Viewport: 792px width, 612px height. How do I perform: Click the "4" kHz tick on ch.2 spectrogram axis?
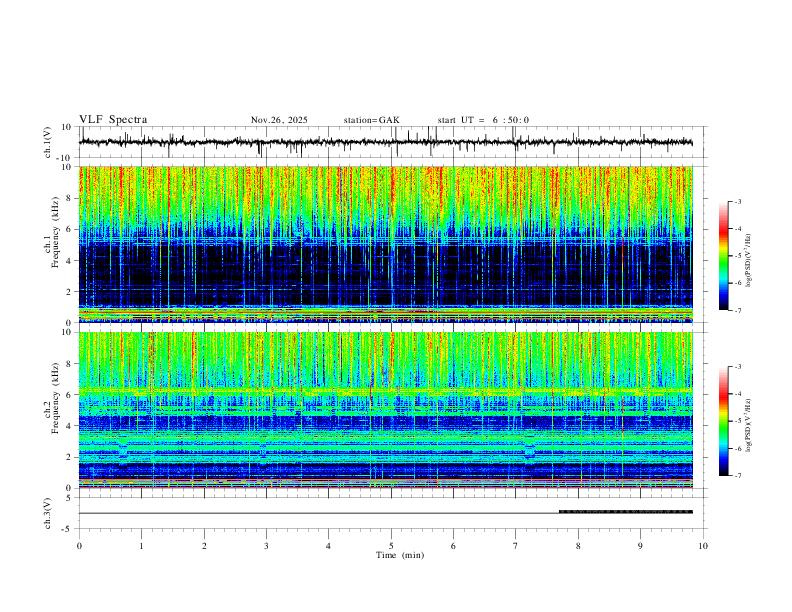[69, 426]
